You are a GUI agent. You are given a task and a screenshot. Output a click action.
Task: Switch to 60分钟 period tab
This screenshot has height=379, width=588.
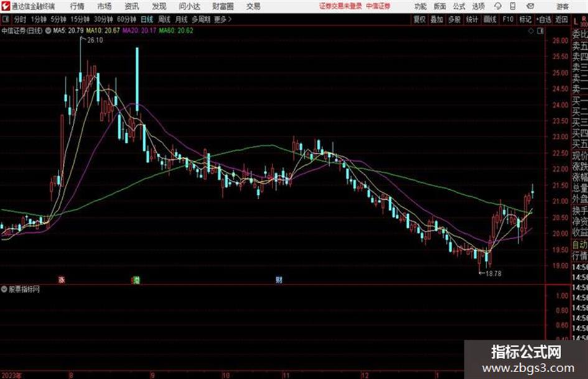click(127, 19)
